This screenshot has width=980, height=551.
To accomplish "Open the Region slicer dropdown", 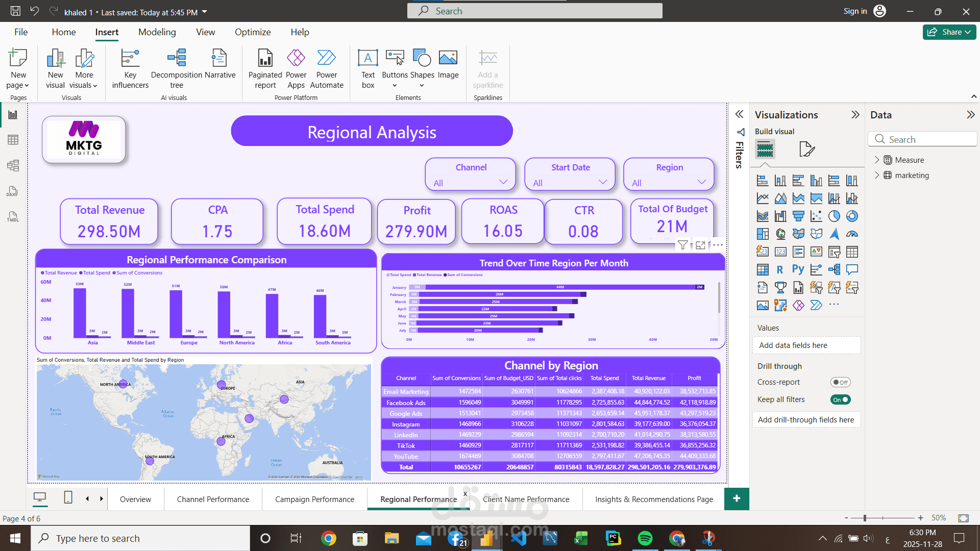I will (701, 182).
